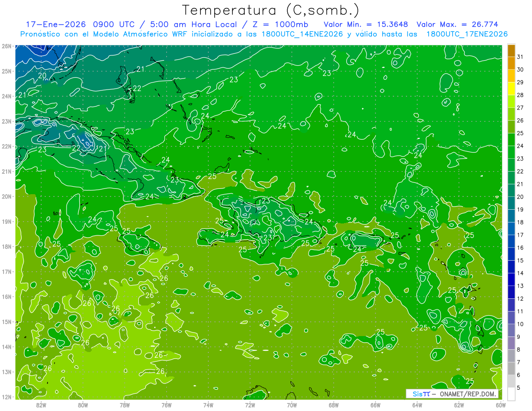Click the color scale segment between 28 and 29

(x=511, y=89)
